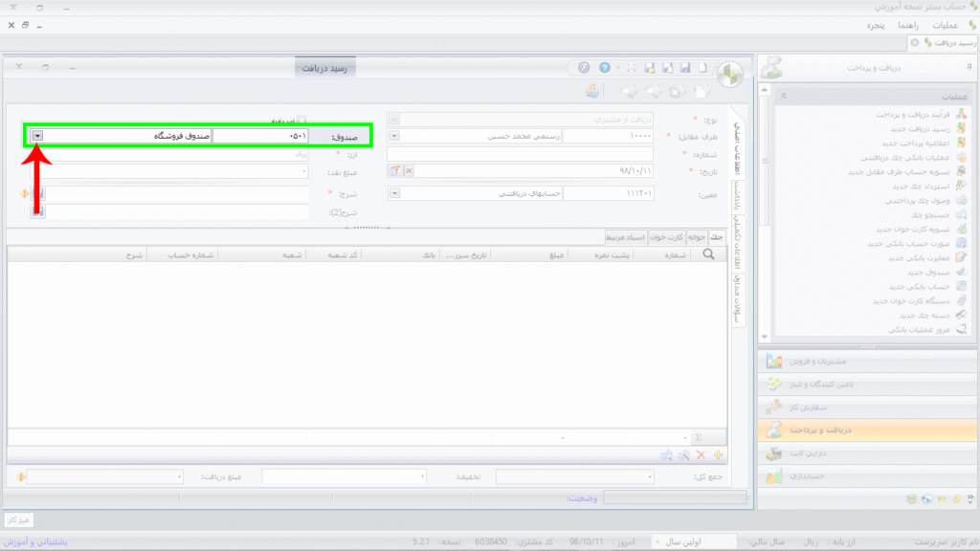This screenshot has height=551, width=980.
Task: Open دستگاه کارت خوان جدید item
Action: point(911,301)
